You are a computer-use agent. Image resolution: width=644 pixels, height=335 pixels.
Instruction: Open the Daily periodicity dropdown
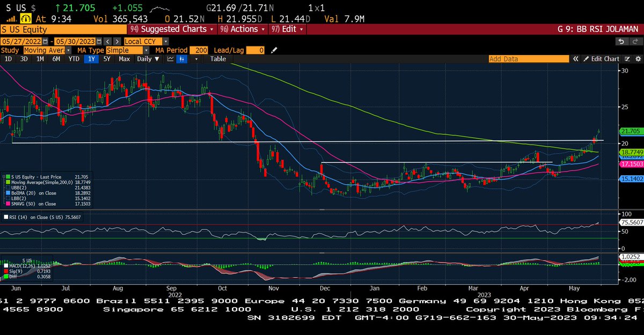[148, 59]
